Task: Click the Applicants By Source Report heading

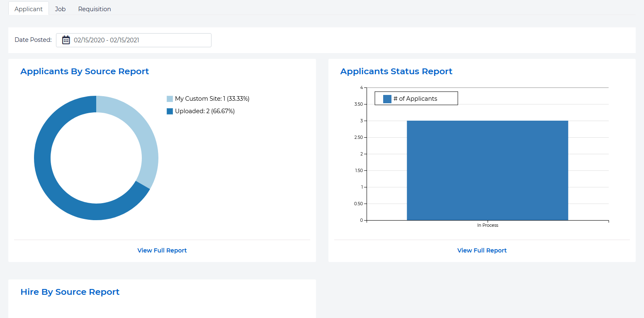Action: tap(85, 71)
